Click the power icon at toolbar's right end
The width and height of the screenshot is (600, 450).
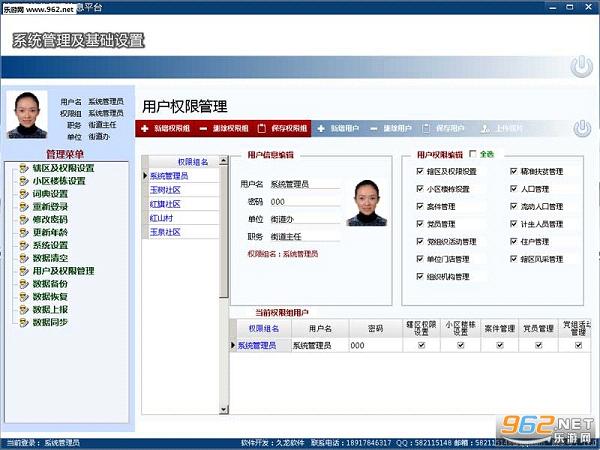point(582,129)
